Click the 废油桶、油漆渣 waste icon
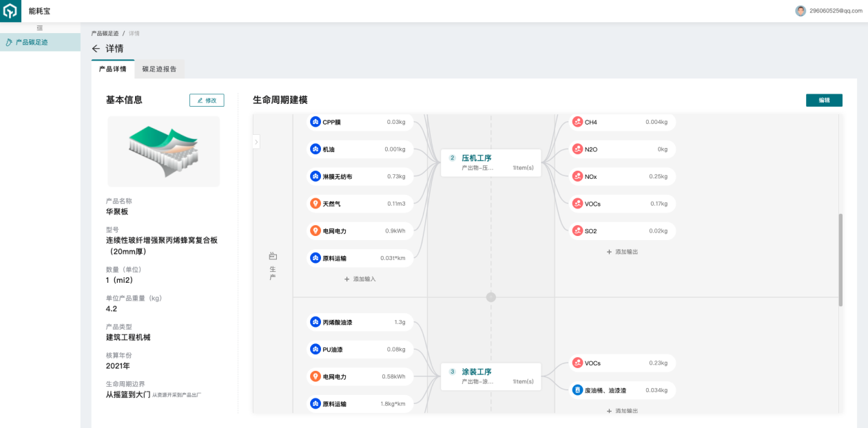Screen dimensions: 868x428 click(577, 390)
